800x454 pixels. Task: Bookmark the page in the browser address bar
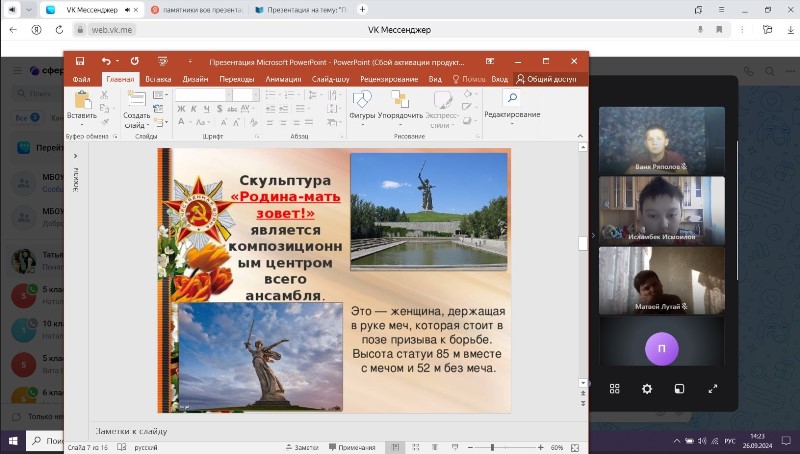(719, 30)
